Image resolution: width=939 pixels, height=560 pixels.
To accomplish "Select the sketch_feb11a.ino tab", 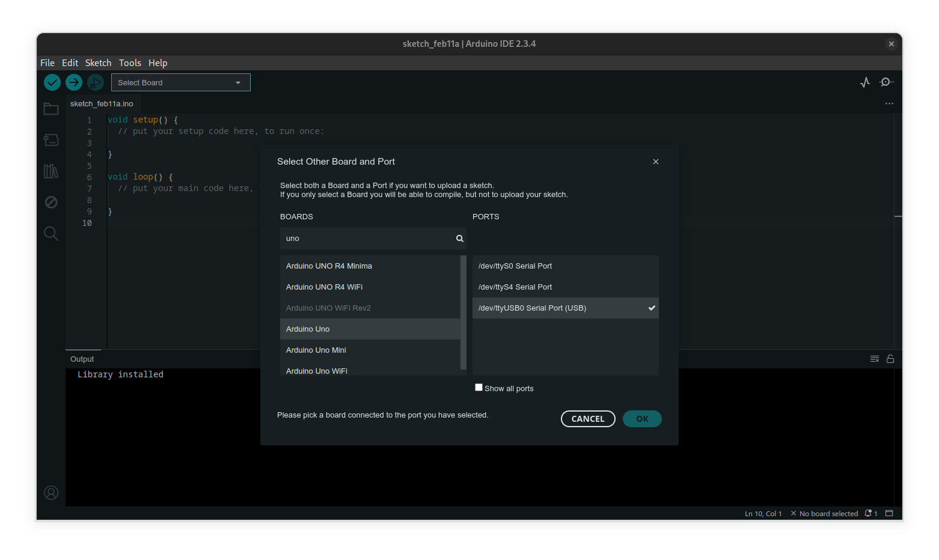I will 102,103.
